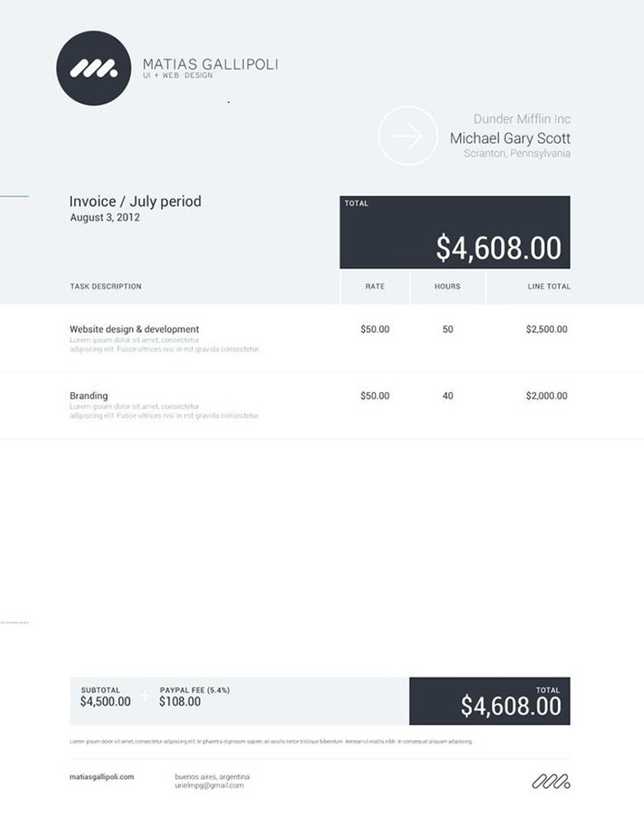Click the client name Michael Gary Scott

509,138
